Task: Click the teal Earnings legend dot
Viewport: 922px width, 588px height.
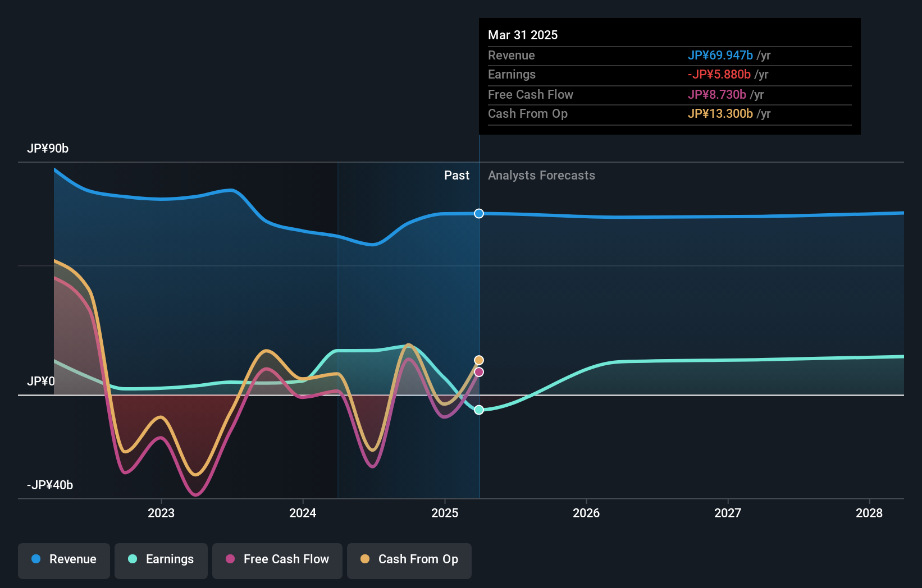Action: [x=133, y=559]
